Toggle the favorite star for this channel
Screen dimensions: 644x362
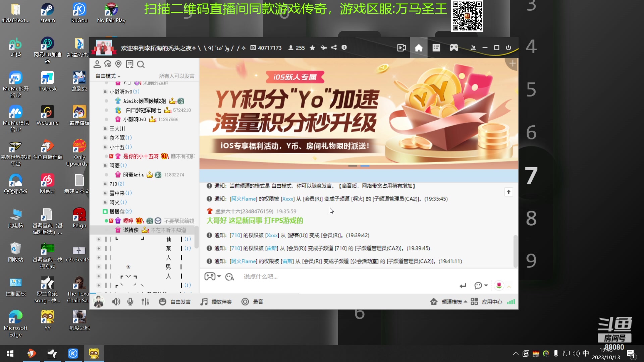312,48
